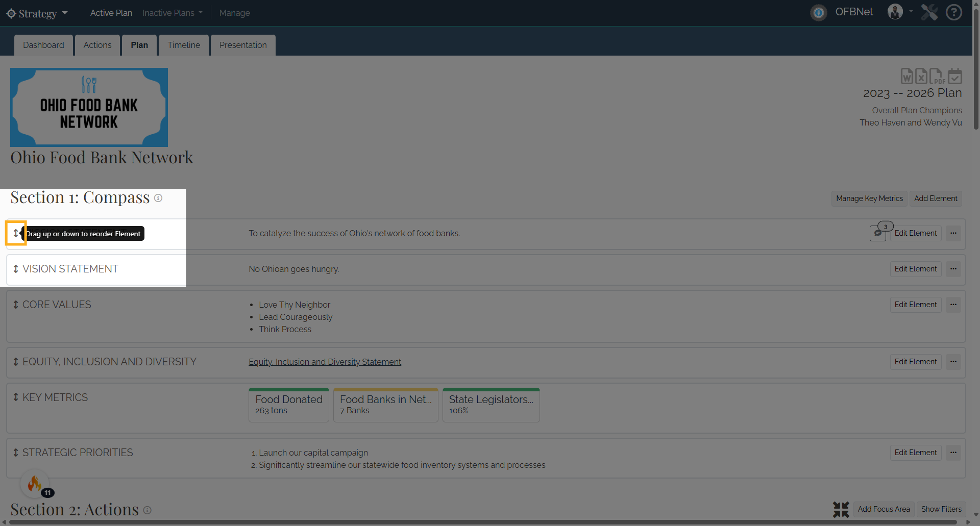980x526 pixels.
Task: Click reorder handle for Equity, Inclusion and Diversity
Action: coord(16,362)
